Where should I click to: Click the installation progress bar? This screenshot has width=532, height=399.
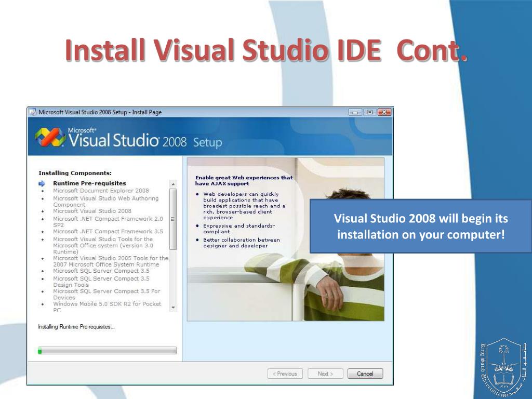click(107, 351)
